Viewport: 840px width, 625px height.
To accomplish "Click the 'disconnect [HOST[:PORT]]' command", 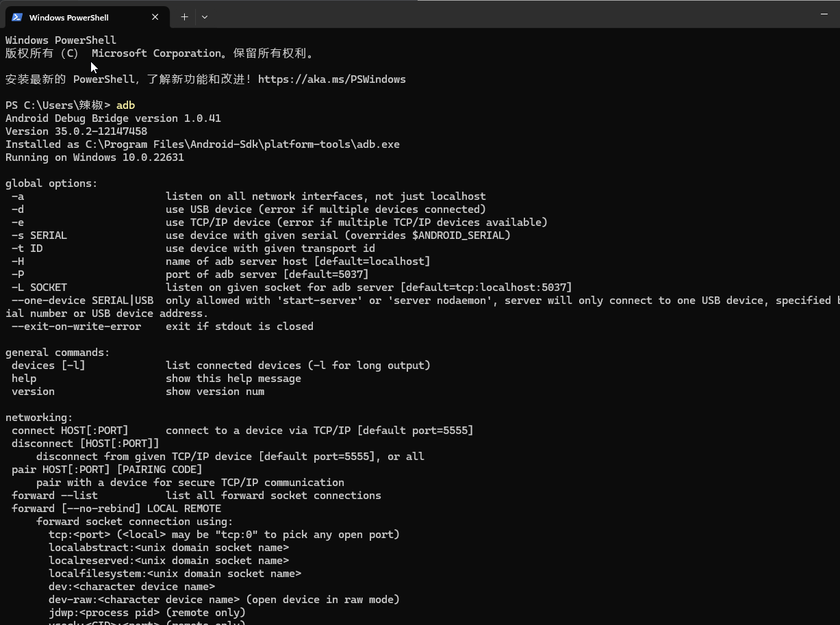I will (86, 444).
